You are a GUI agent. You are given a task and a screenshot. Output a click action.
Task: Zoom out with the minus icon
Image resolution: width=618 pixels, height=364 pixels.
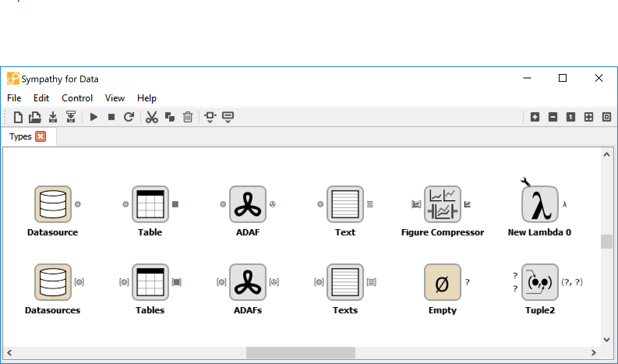(x=553, y=117)
